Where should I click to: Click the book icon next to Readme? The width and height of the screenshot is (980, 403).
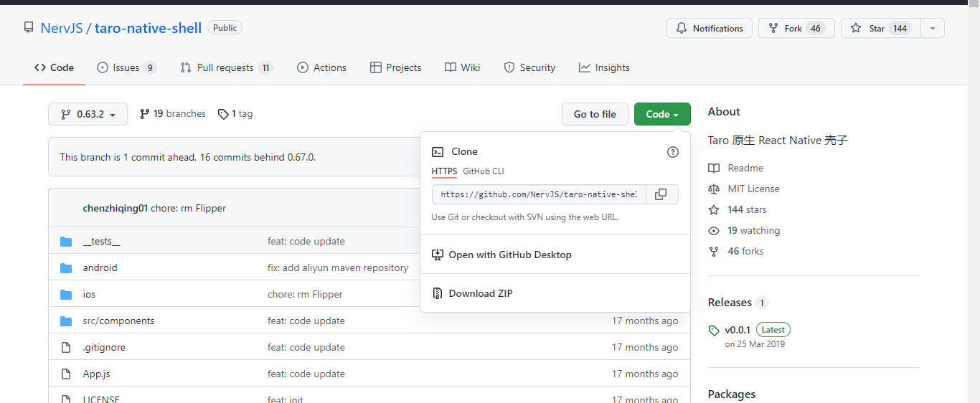point(714,168)
